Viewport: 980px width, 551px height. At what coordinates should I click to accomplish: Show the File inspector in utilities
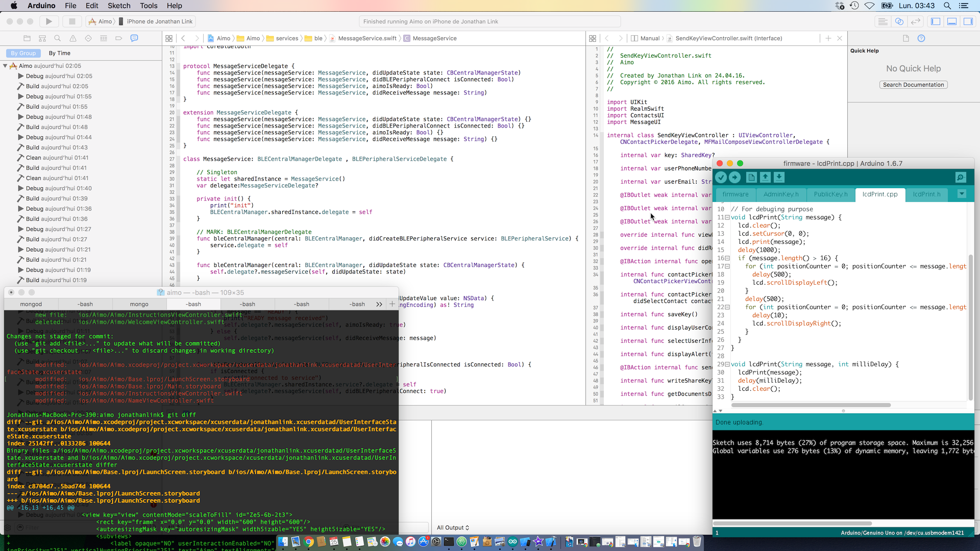click(x=906, y=38)
